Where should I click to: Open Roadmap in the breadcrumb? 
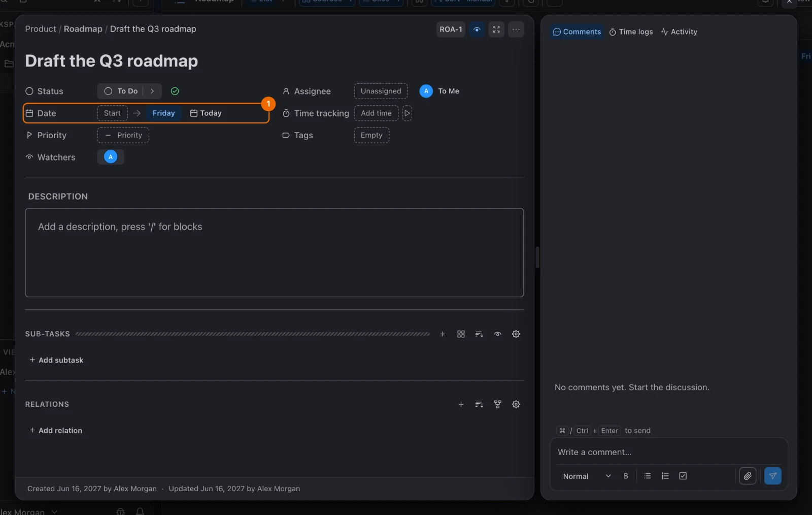pyautogui.click(x=83, y=29)
